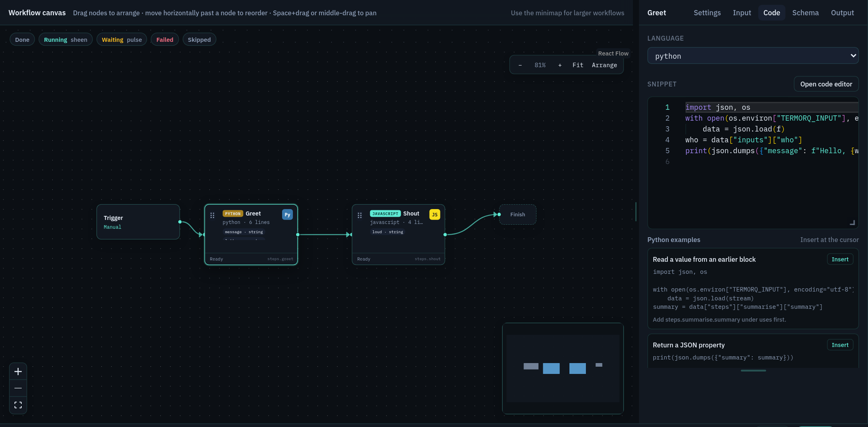Click the Done status legend pill
Screen dimensions: 868x427
[22, 39]
